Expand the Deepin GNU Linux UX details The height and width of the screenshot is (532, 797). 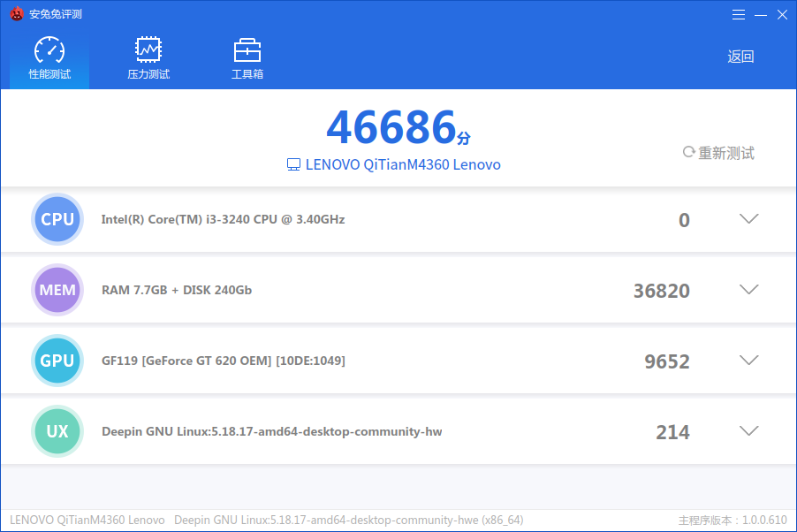point(748,430)
